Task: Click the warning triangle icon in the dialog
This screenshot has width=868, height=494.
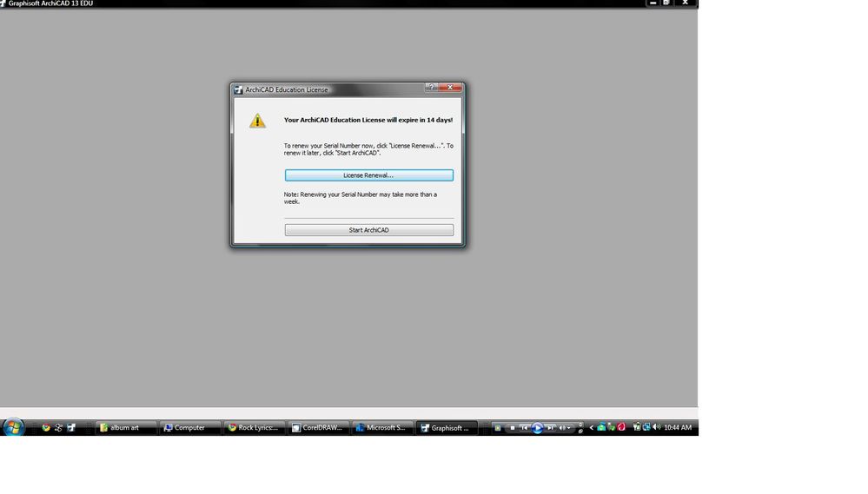Action: tap(257, 121)
